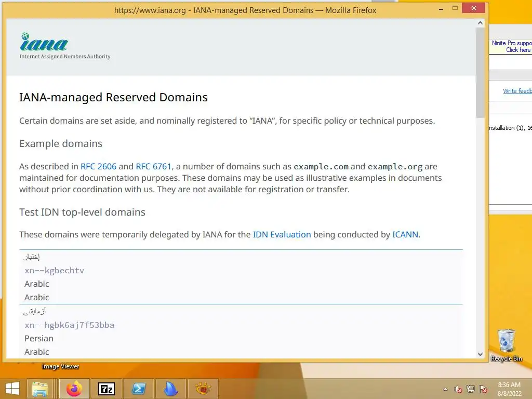Visit the ICANN link
Image resolution: width=532 pixels, height=399 pixels.
tap(405, 234)
